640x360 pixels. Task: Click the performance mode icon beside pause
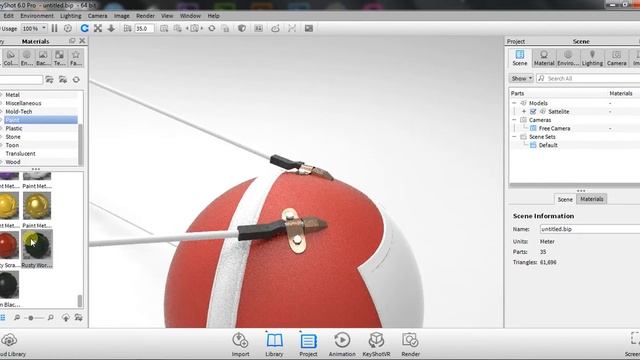tap(68, 28)
